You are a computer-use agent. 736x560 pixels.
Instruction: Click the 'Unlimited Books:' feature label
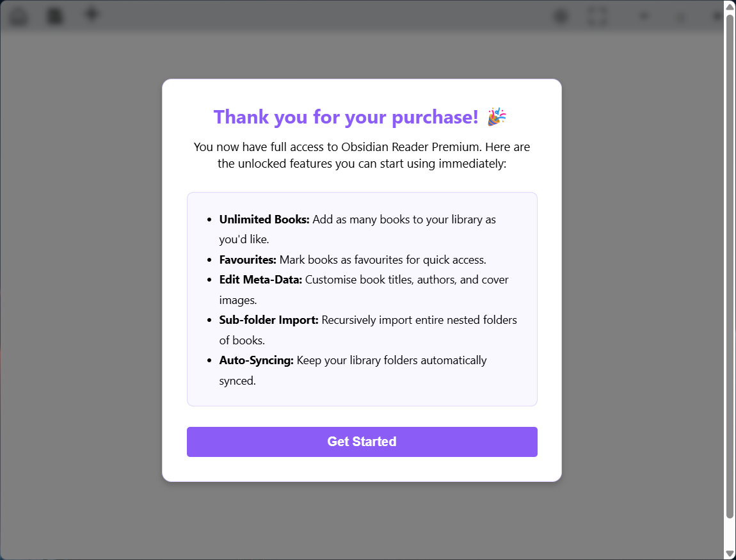pyautogui.click(x=264, y=220)
